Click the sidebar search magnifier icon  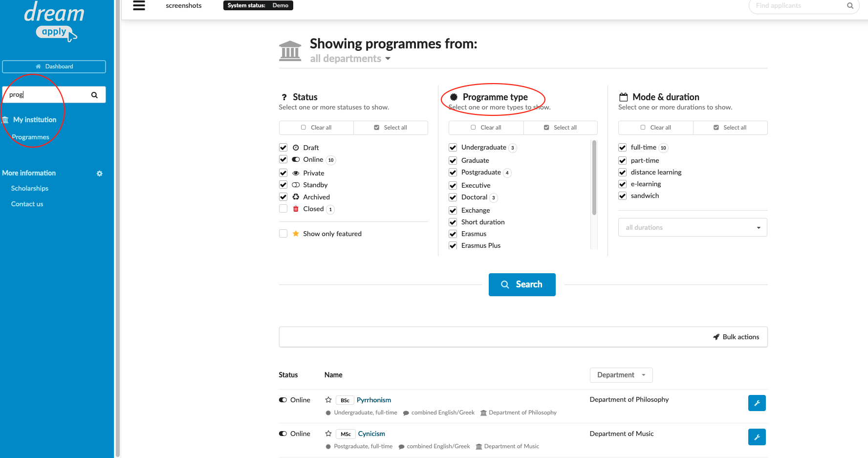click(94, 95)
